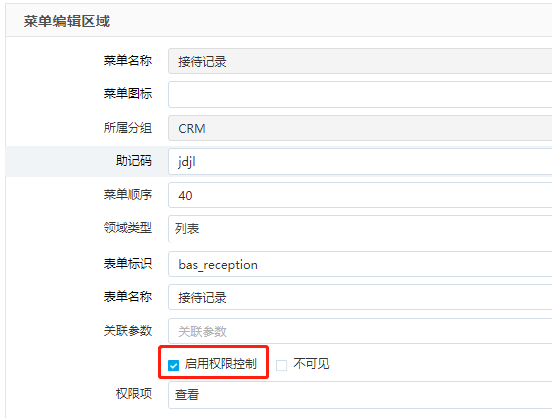Click the 领域类型 label text
The height and width of the screenshot is (418, 552).
pos(128,228)
